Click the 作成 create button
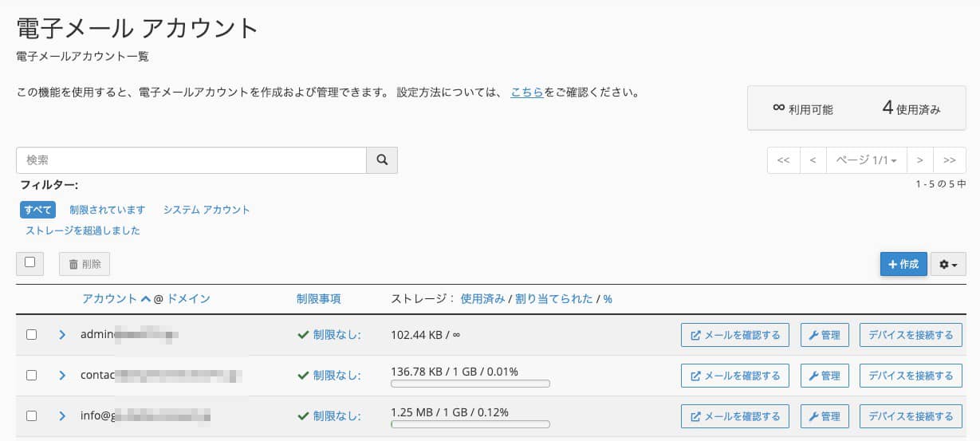Viewport: 980px width, 441px height. 903,264
